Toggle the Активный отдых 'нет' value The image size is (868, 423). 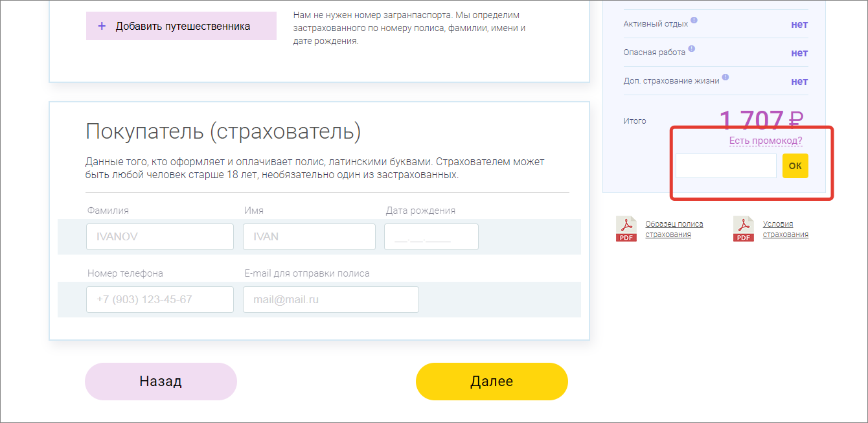799,25
